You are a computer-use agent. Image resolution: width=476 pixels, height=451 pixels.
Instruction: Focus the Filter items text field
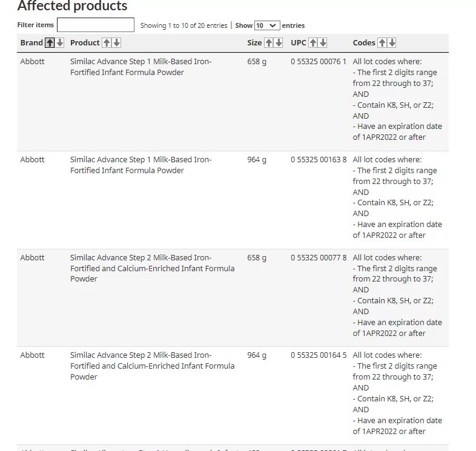pos(96,25)
